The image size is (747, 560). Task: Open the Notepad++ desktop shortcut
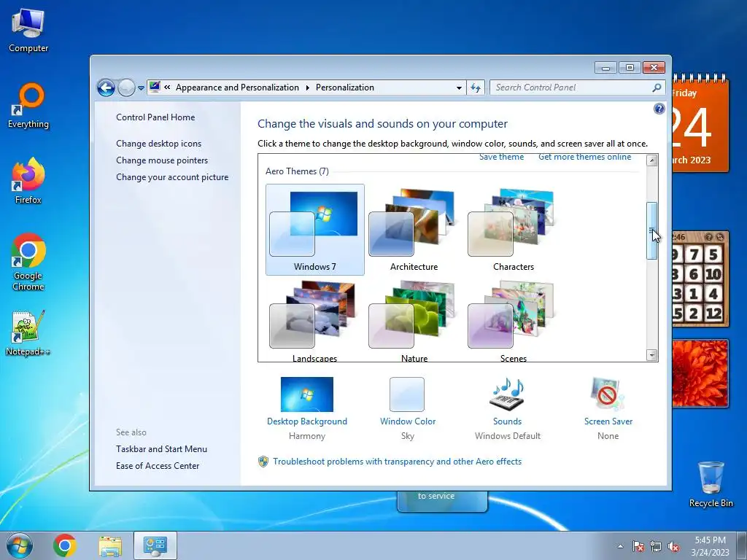coord(28,333)
